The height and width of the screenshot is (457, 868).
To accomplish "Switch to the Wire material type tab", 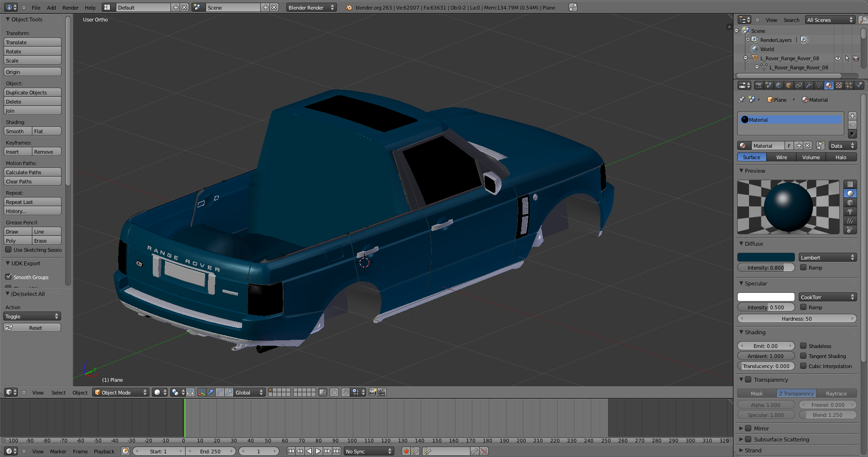I will [781, 157].
